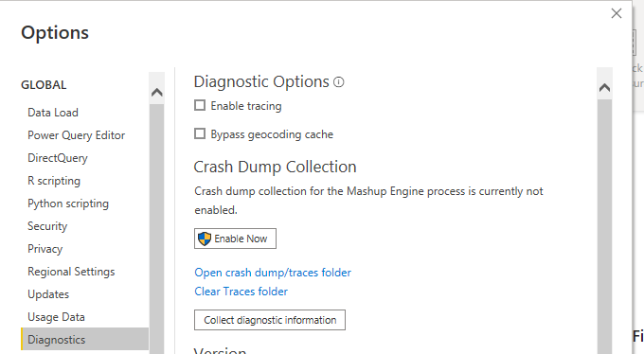644x354 pixels.
Task: Click the Crash Dump Collection heading
Action: pos(275,168)
